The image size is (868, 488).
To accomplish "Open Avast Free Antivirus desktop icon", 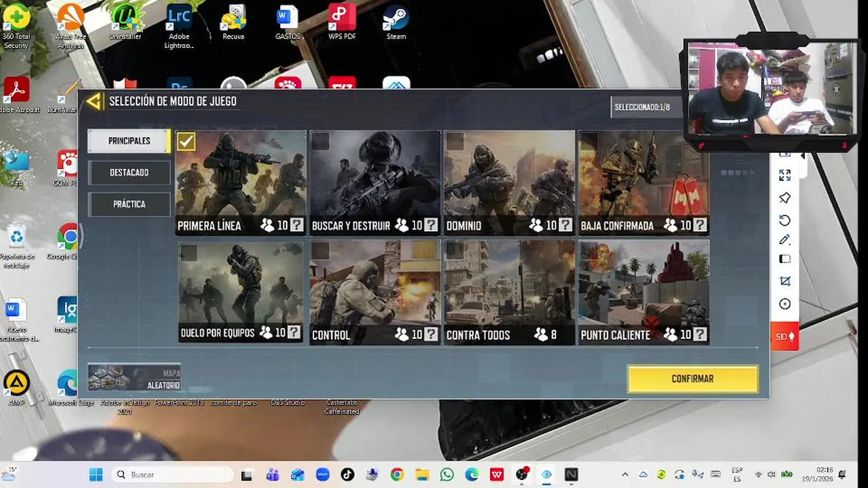I will click(71, 26).
